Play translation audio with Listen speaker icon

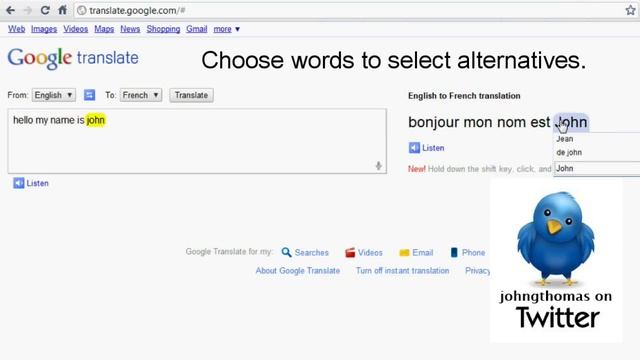(414, 148)
